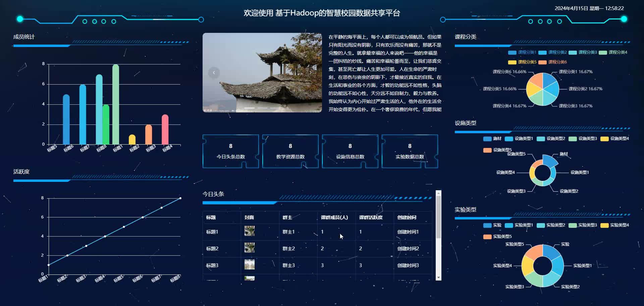This screenshot has height=306, width=644.
Task: Toggle the 设施类型3 legend entry
Action: pos(583,139)
